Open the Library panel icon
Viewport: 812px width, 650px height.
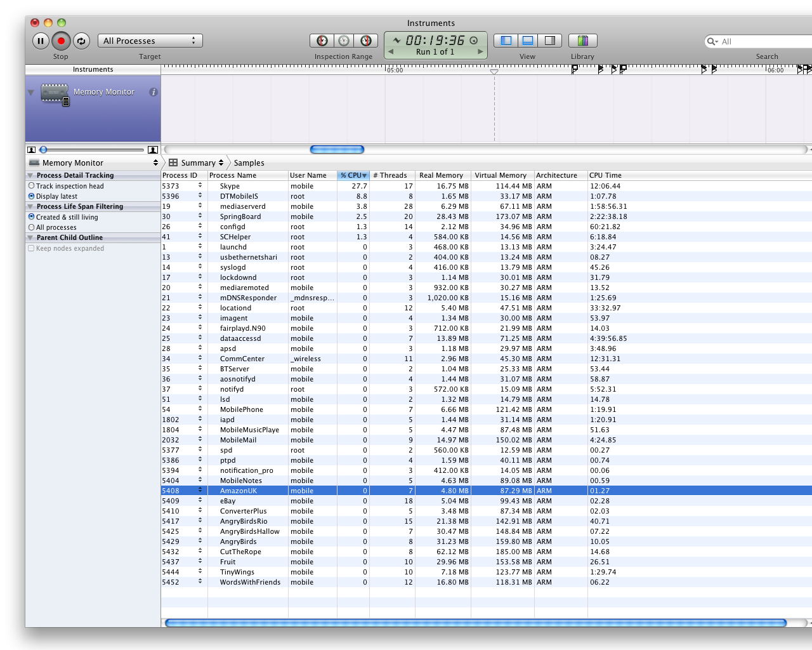582,41
